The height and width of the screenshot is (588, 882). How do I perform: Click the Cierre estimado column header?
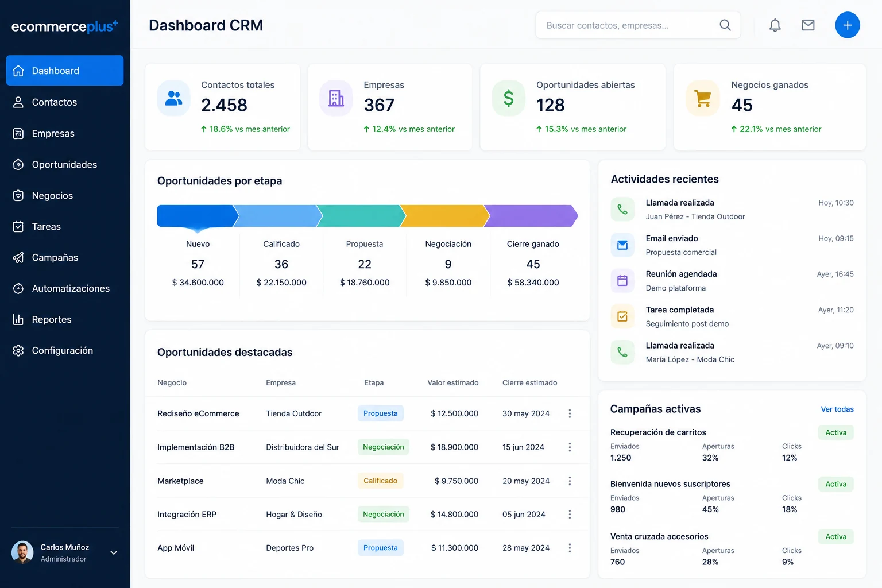pos(529,383)
